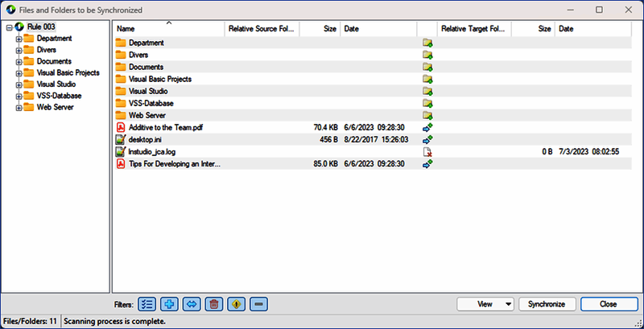Click the copy-folder action icon for Documents row
644x329 pixels.
coord(427,67)
